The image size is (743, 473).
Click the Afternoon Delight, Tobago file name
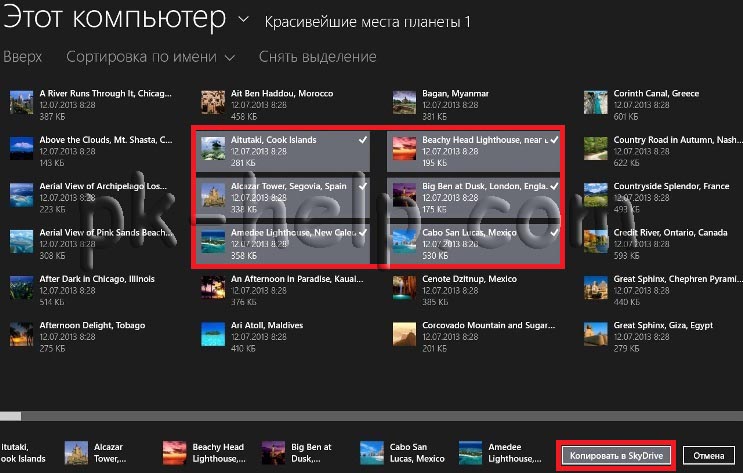click(x=92, y=325)
